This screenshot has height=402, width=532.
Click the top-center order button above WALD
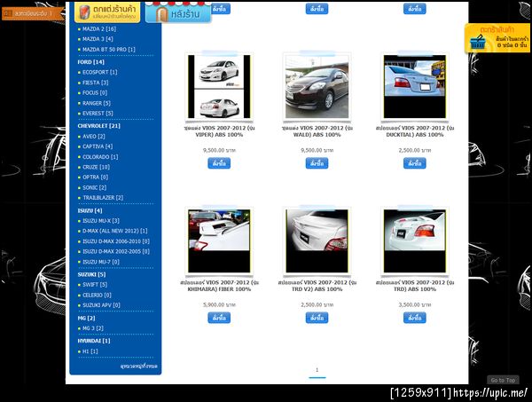coord(317,9)
